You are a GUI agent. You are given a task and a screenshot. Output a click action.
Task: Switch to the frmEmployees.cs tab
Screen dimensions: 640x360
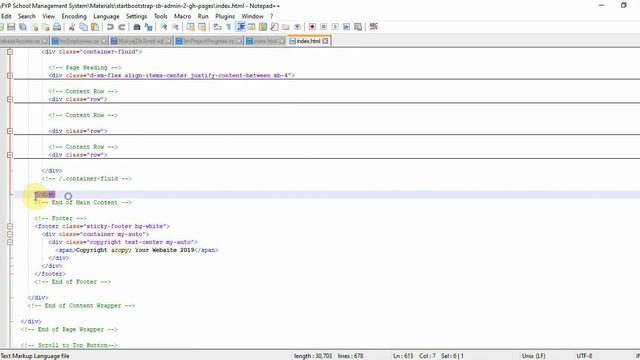point(79,41)
